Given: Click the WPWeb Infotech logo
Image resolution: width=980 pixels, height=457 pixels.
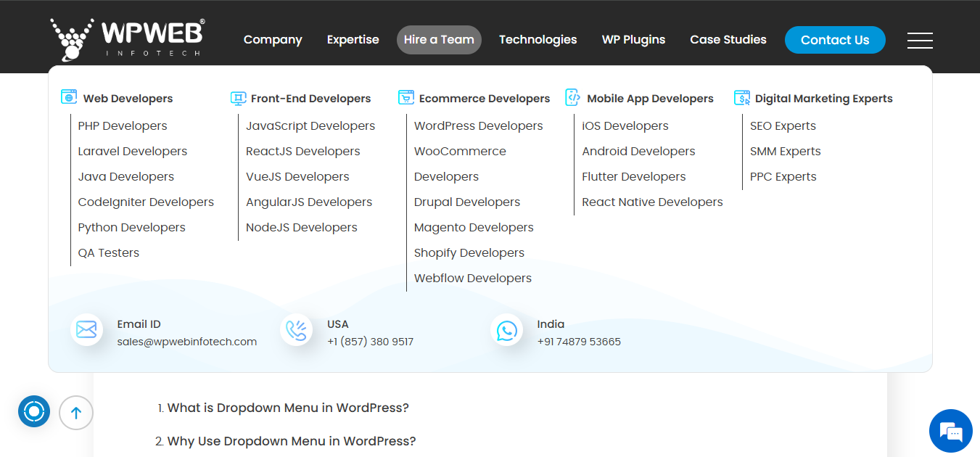Looking at the screenshot, I should click(x=128, y=39).
